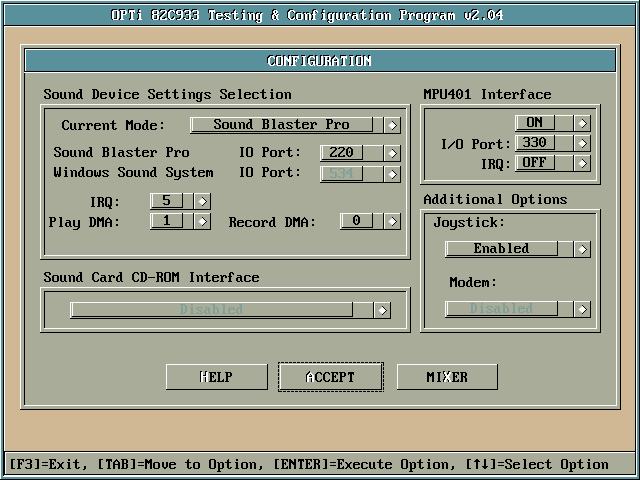Open the MPU401 ON/OFF dropdown arrow
This screenshot has height=480, width=640.
[x=582, y=123]
